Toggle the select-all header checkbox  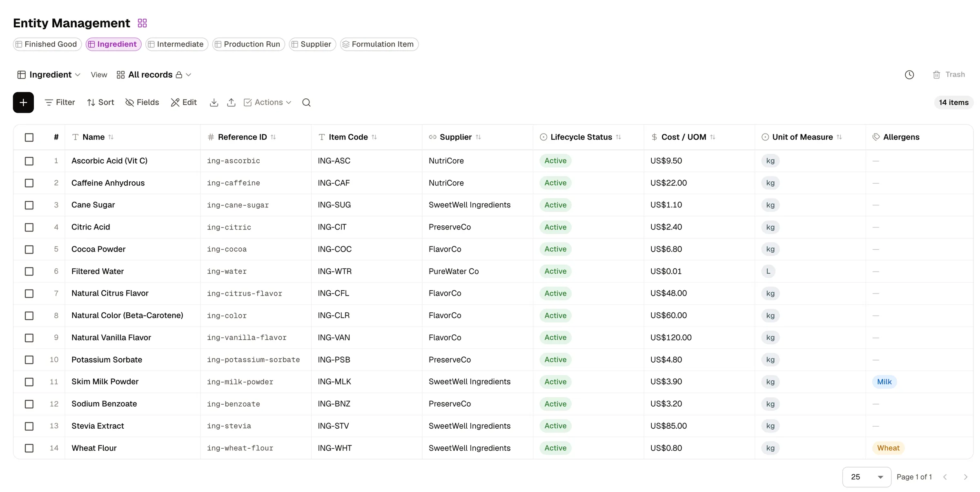point(29,137)
